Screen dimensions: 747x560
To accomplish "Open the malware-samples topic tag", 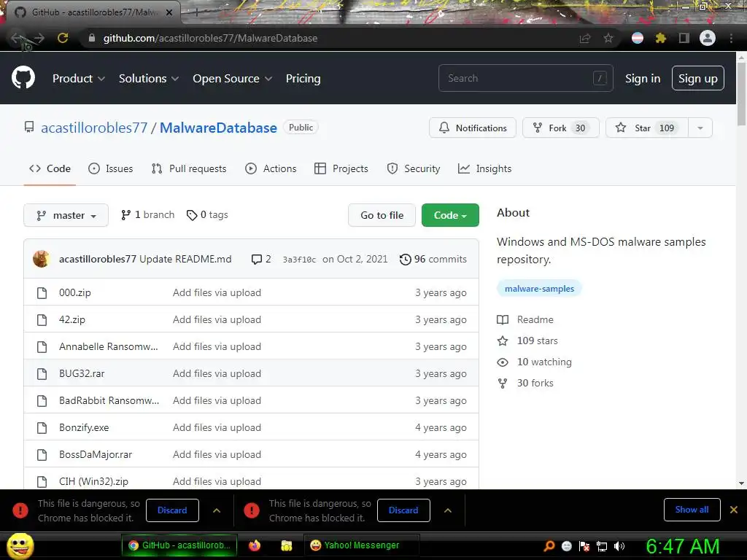I will [x=539, y=288].
